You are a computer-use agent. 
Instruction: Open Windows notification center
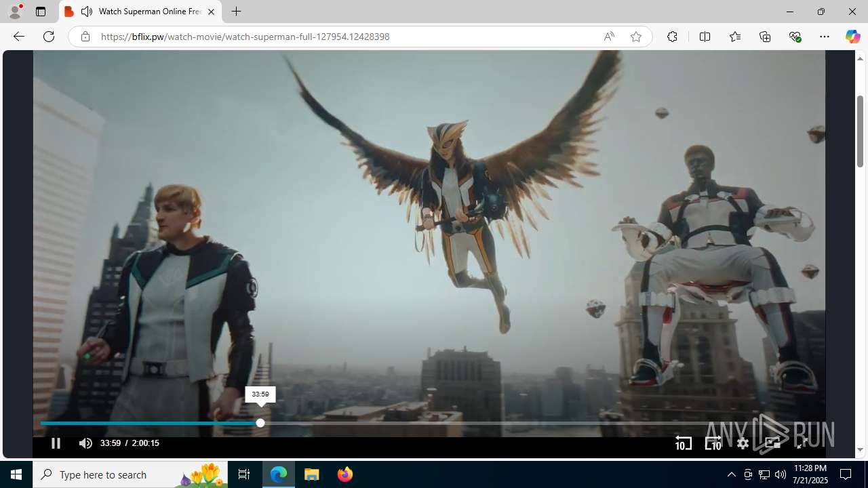pyautogui.click(x=846, y=474)
